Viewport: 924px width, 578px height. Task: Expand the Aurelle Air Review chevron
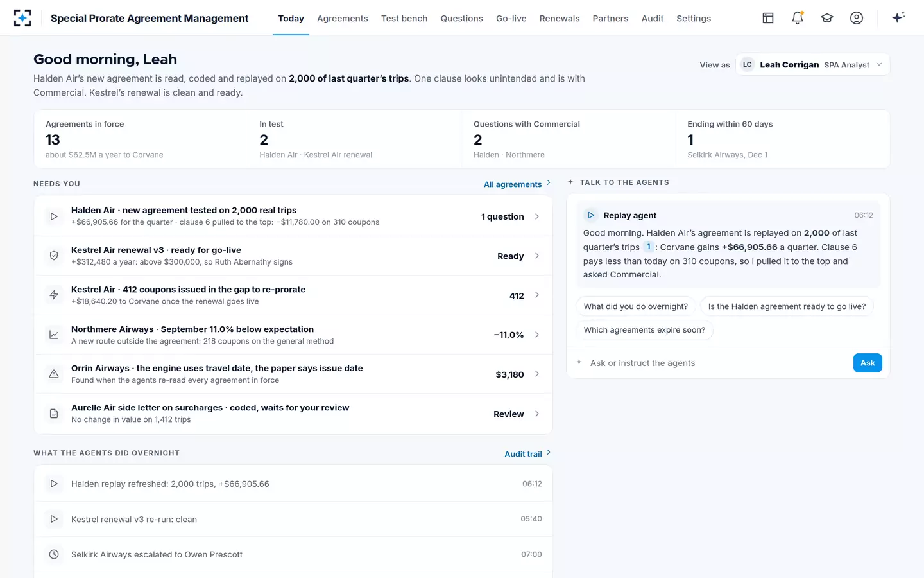click(x=537, y=414)
